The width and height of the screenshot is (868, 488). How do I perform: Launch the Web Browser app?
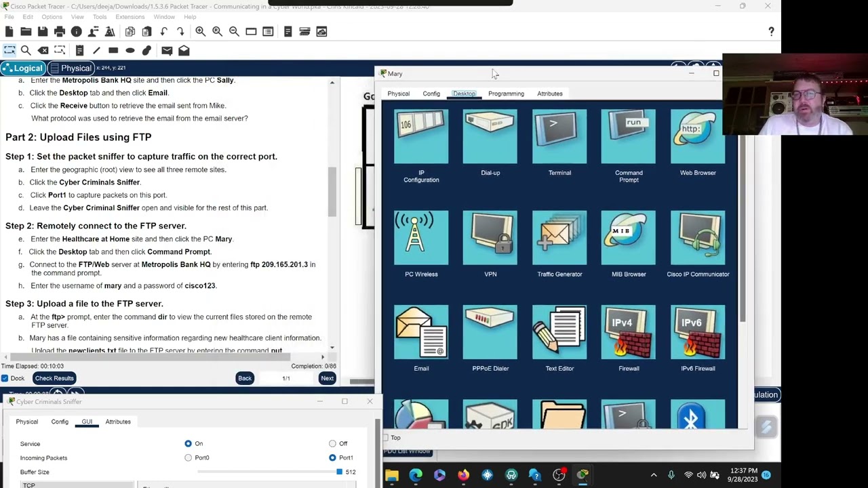(x=698, y=137)
